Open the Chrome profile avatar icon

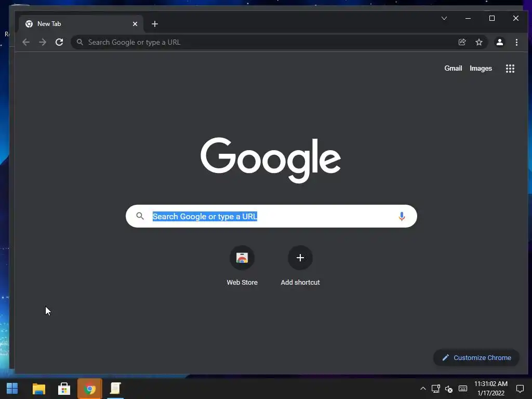[499, 42]
